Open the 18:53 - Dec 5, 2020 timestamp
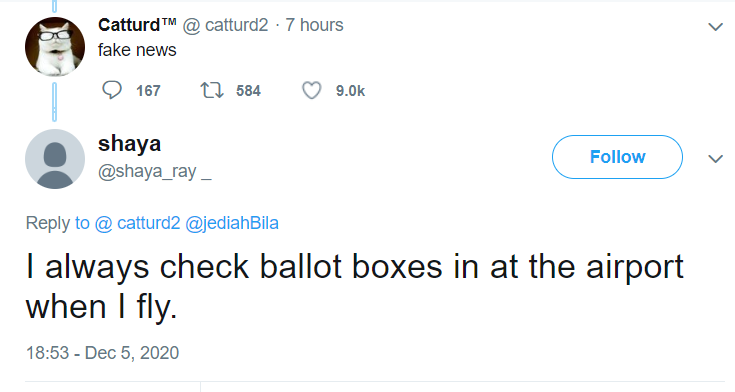This screenshot has width=735, height=392. coord(103,353)
